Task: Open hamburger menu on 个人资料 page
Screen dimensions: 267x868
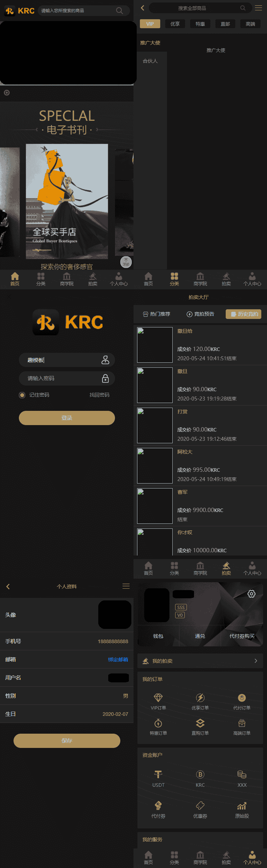Action: click(x=126, y=586)
